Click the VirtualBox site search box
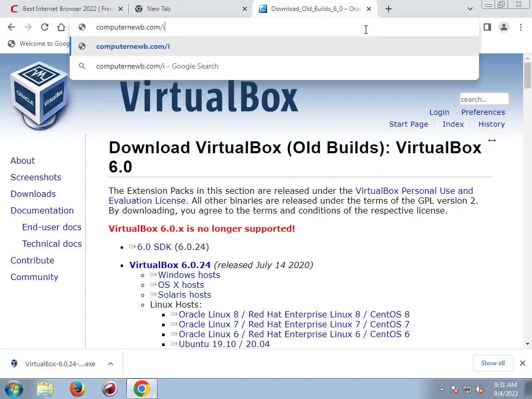The image size is (532, 399). click(x=484, y=99)
